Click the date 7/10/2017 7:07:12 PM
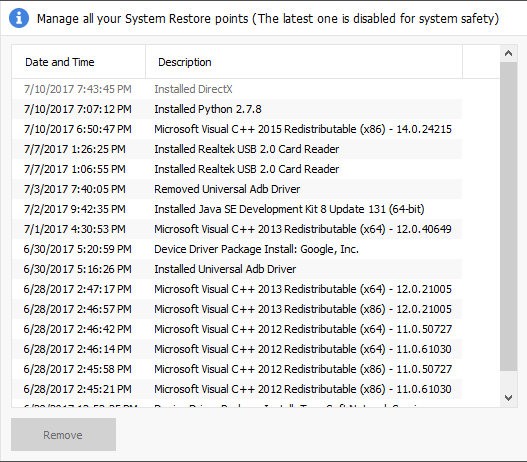The height and width of the screenshot is (462, 527). click(78, 109)
